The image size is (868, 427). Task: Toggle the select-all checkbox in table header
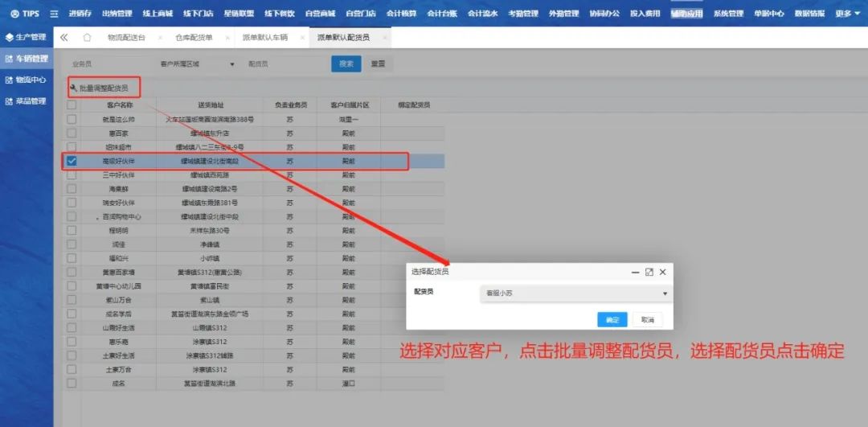(x=72, y=105)
